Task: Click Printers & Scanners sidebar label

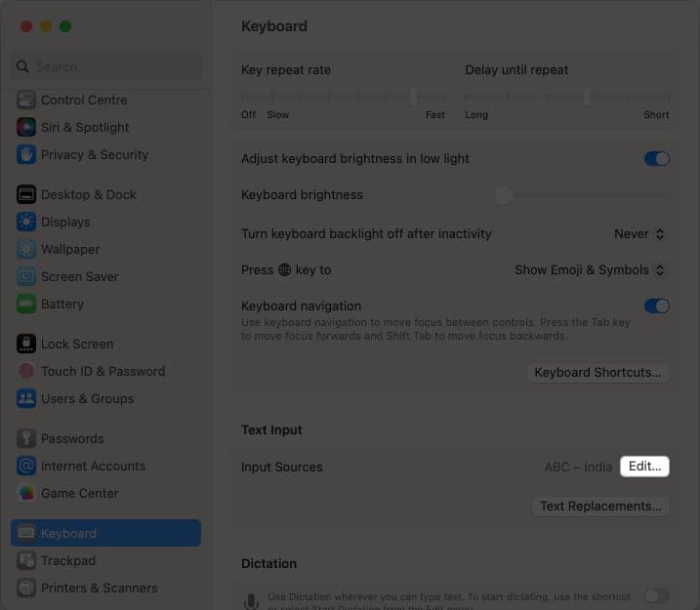Action: coord(100,588)
